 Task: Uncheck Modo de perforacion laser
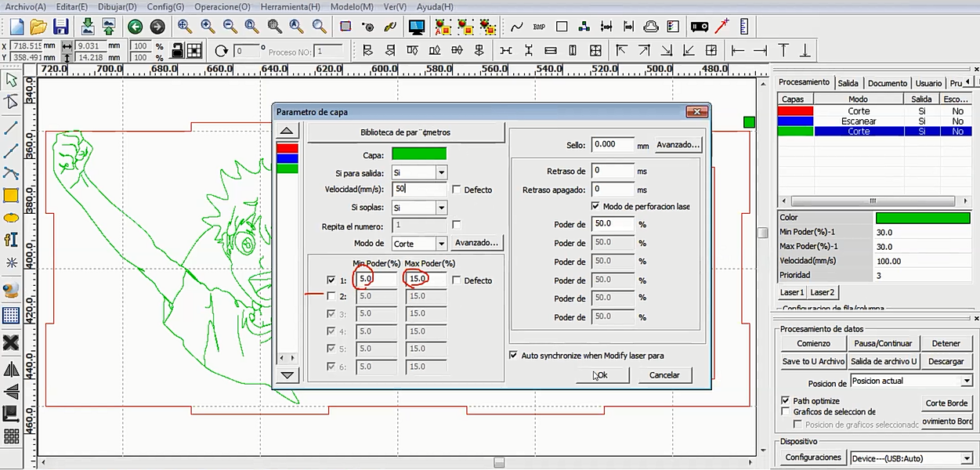click(595, 207)
